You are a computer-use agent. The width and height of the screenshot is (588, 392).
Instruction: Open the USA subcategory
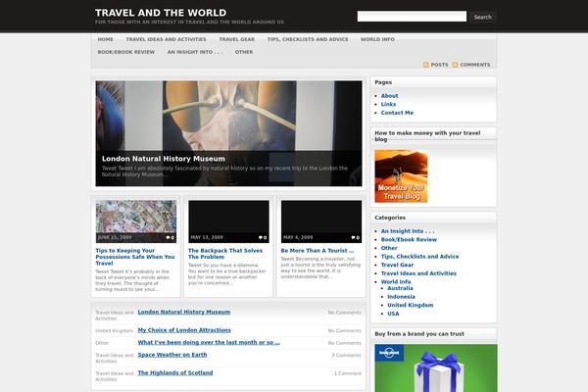393,314
